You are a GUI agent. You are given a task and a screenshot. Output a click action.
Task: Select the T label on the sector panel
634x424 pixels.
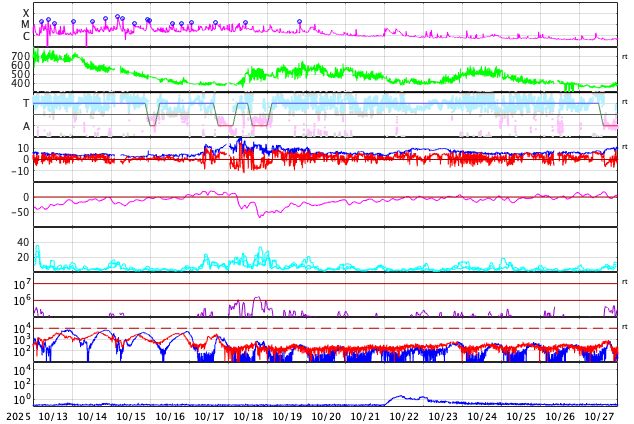pos(26,103)
